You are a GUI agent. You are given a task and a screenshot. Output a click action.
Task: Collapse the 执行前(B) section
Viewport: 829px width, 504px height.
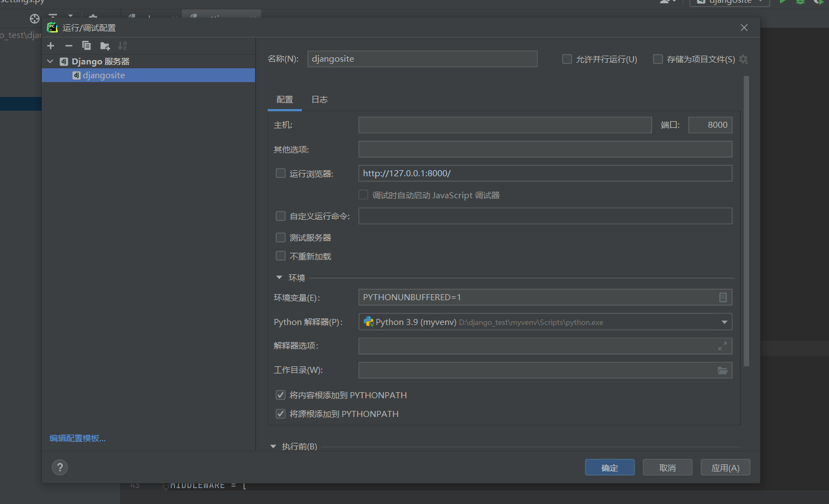pyautogui.click(x=273, y=447)
